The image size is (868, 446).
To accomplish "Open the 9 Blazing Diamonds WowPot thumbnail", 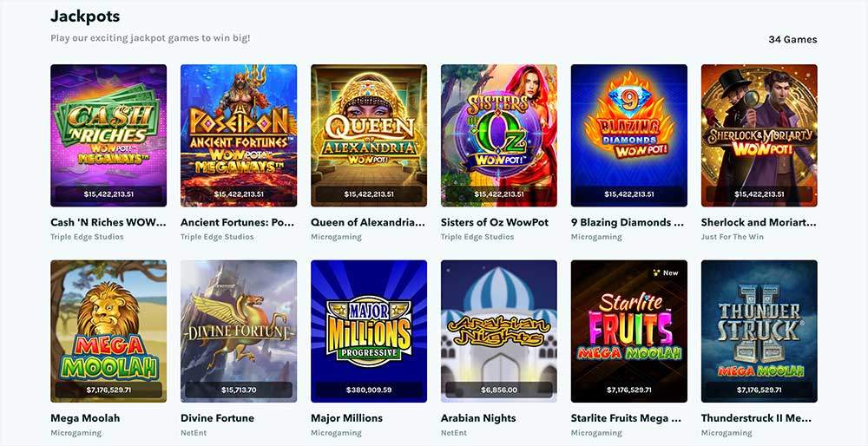I will pyautogui.click(x=628, y=135).
